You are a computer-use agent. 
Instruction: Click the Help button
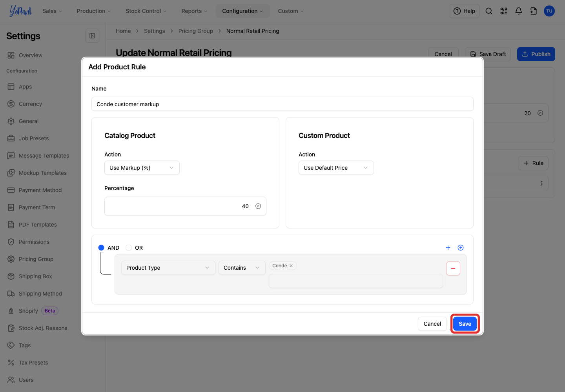point(464,11)
